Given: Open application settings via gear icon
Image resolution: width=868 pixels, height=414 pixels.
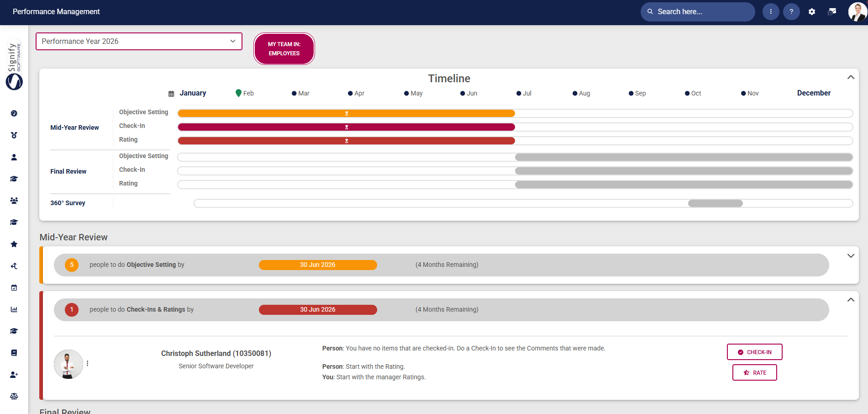Looking at the screenshot, I should coord(812,11).
